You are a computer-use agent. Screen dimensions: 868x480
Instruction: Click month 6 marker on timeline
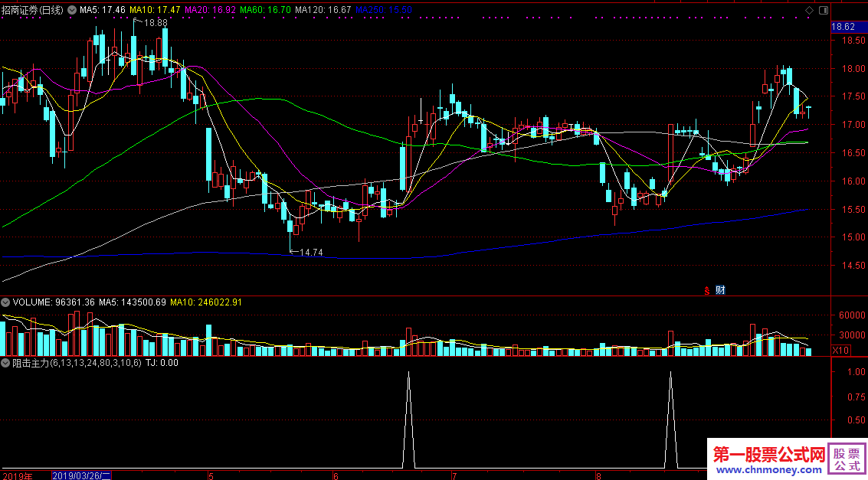[x=336, y=475]
